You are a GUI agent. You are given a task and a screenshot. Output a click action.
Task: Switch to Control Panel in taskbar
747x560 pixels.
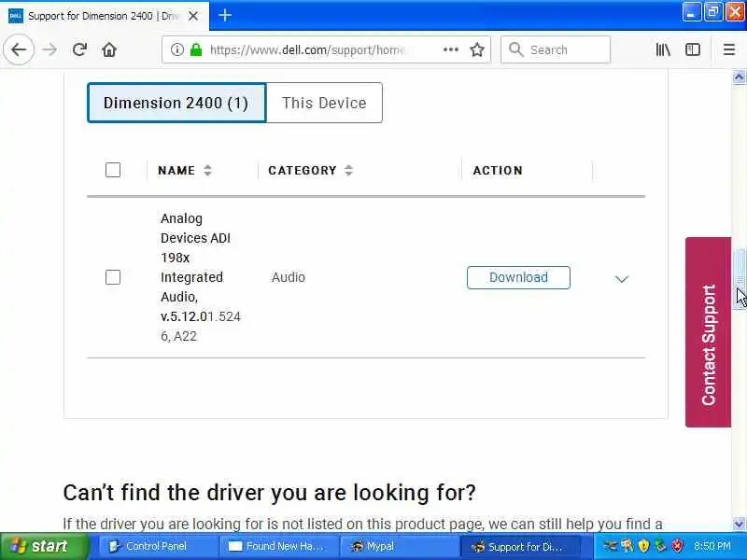pyautogui.click(x=157, y=546)
